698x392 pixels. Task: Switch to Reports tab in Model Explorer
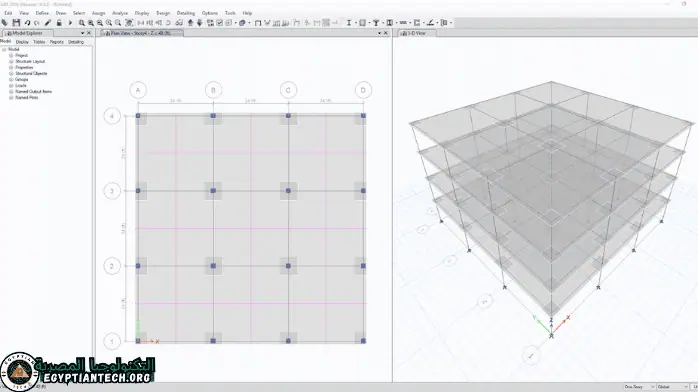coord(57,42)
